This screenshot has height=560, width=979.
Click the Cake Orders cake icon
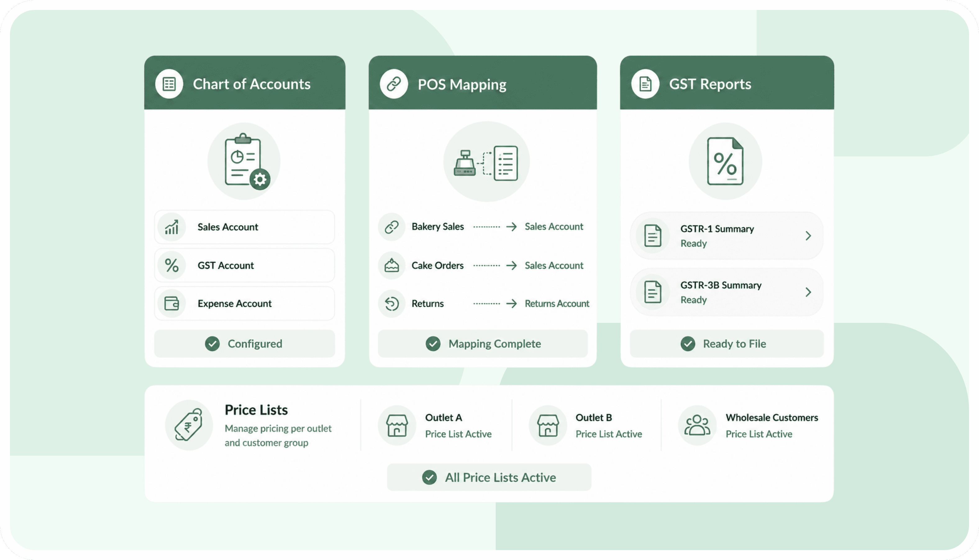click(x=392, y=265)
